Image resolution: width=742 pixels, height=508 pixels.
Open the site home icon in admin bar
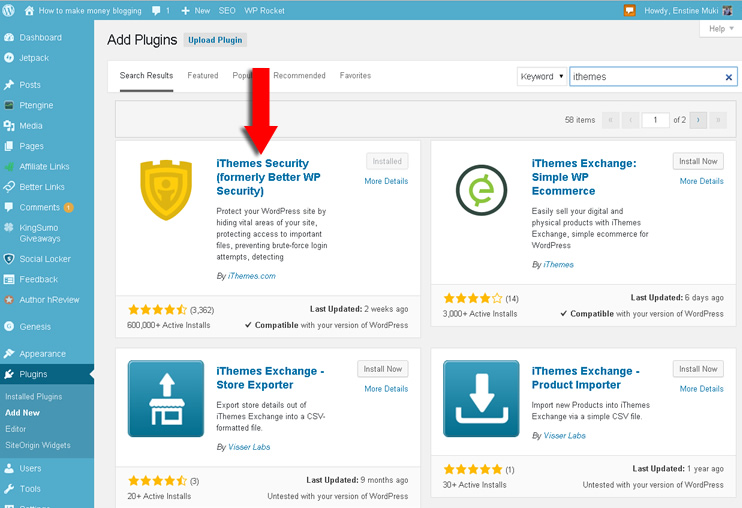tap(29, 10)
